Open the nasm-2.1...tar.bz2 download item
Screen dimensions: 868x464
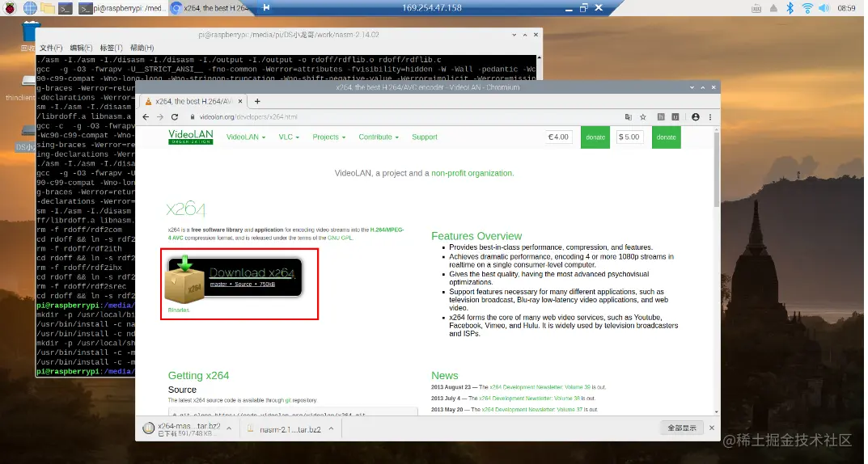point(284,429)
